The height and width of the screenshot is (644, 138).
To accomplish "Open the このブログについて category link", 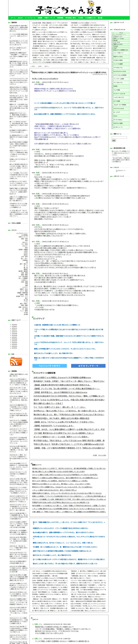I will [x=22, y=233].
